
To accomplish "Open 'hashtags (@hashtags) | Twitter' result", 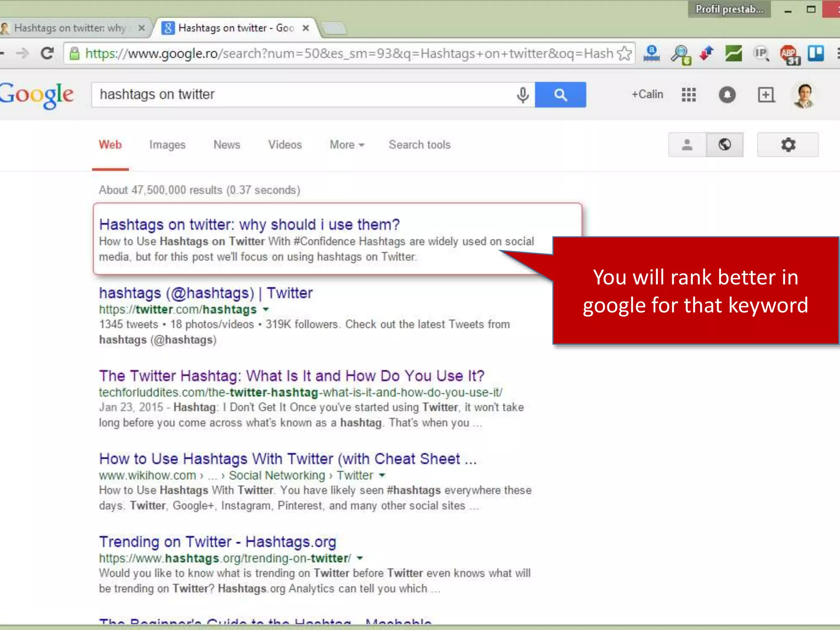I will tap(206, 293).
